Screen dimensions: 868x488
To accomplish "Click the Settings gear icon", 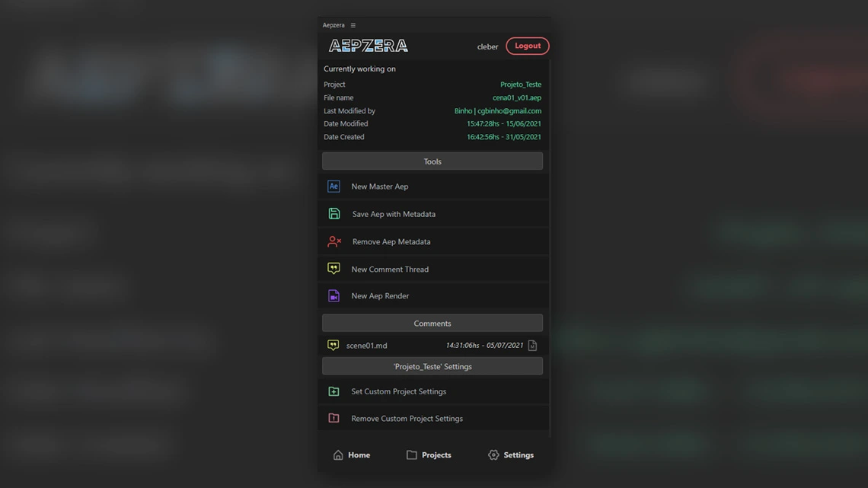I will click(x=494, y=455).
